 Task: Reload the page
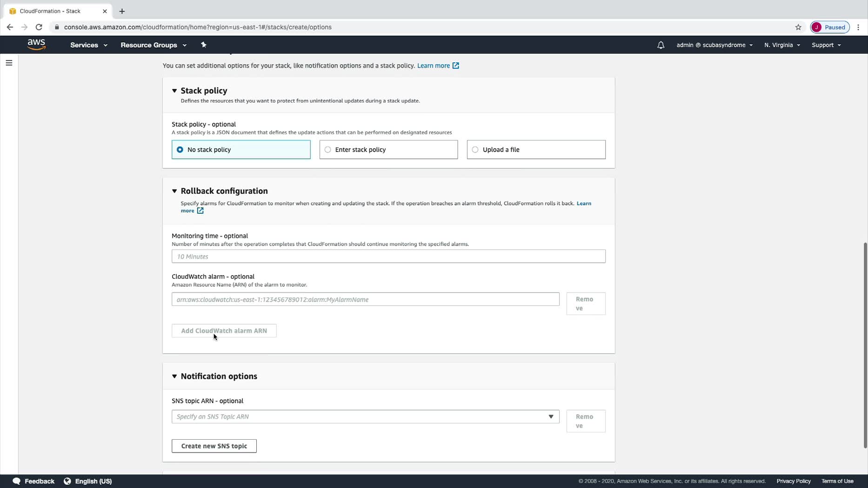pyautogui.click(x=39, y=27)
